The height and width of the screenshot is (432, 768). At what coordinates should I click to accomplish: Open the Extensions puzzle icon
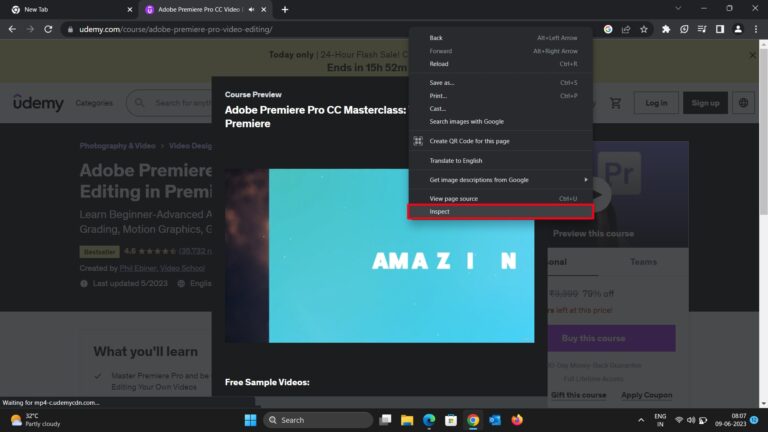pyautogui.click(x=666, y=29)
